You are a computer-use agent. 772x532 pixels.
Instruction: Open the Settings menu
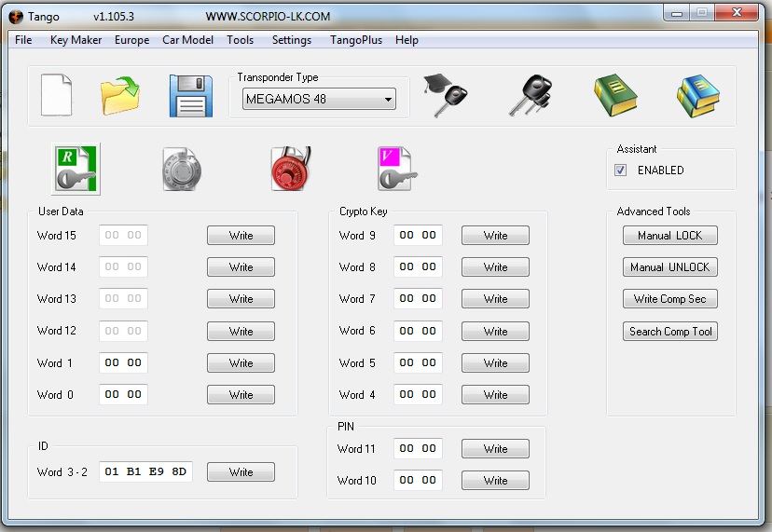pos(292,40)
